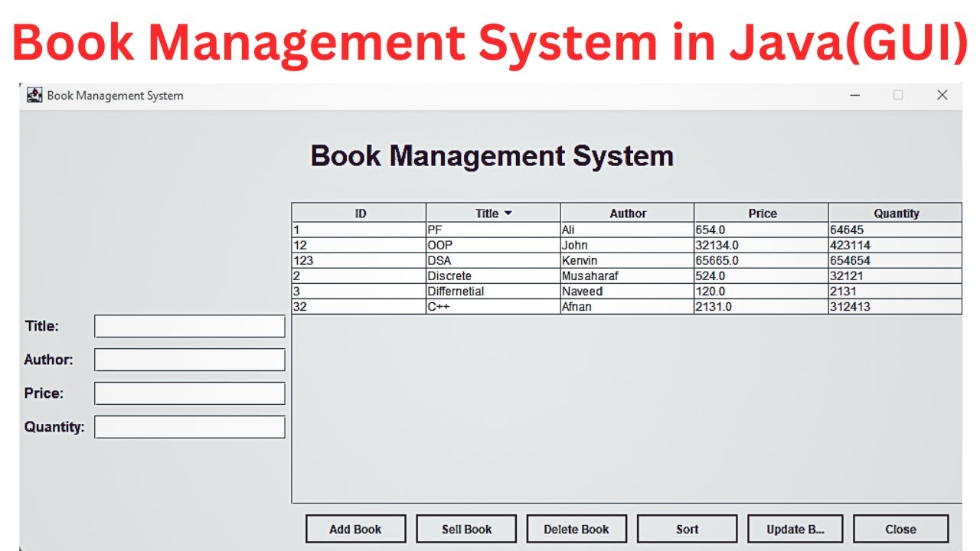Click the Sell Book button
The width and height of the screenshot is (980, 551).
click(466, 529)
